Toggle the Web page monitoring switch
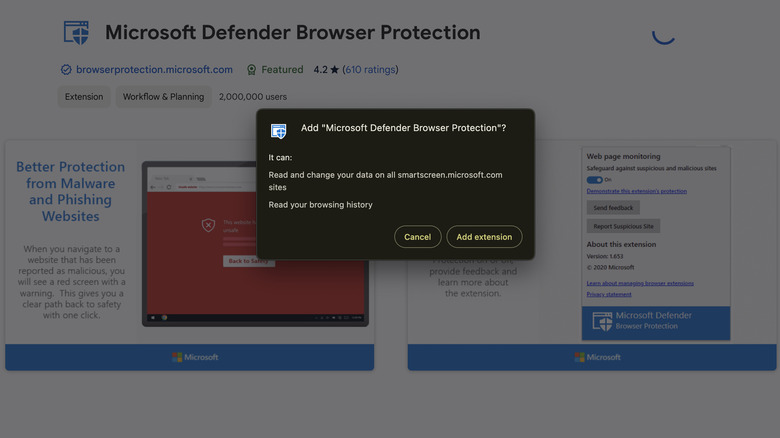Screen dimensions: 780x438 pyautogui.click(x=594, y=180)
